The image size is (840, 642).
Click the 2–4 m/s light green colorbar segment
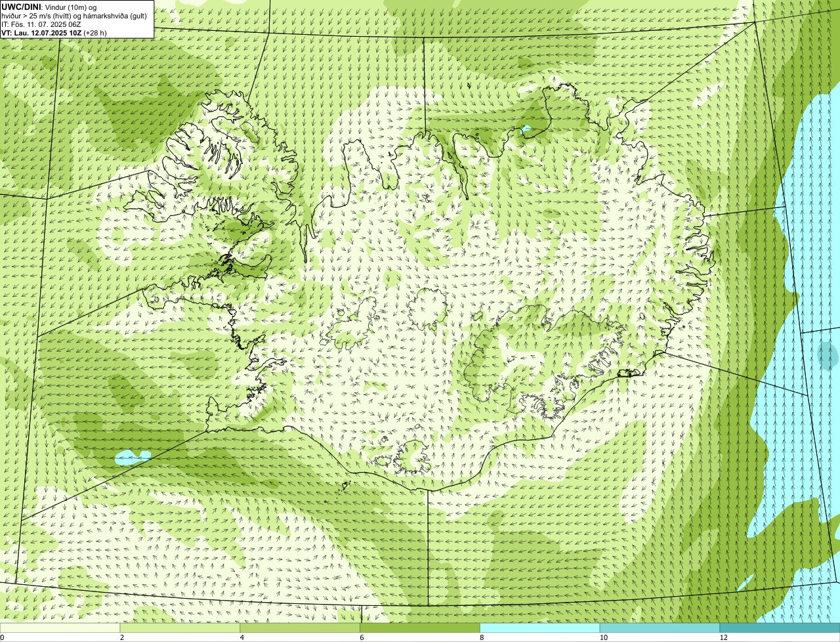[180, 628]
